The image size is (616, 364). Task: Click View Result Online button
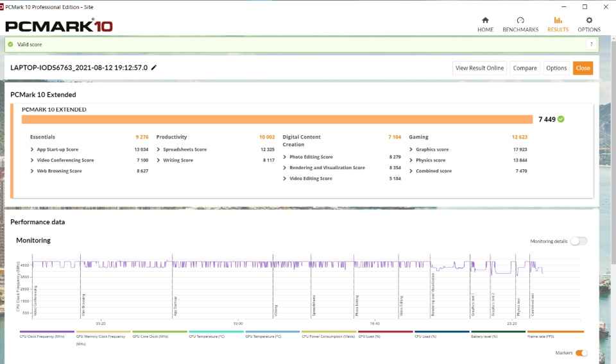pos(479,68)
